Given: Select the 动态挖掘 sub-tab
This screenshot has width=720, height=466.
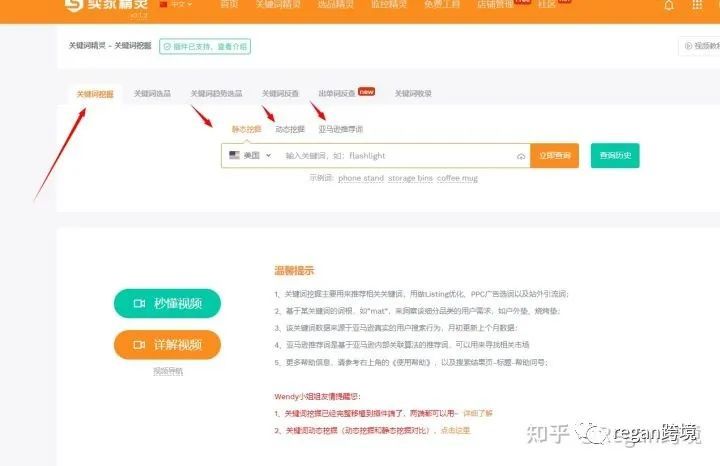Looking at the screenshot, I should click(290, 129).
